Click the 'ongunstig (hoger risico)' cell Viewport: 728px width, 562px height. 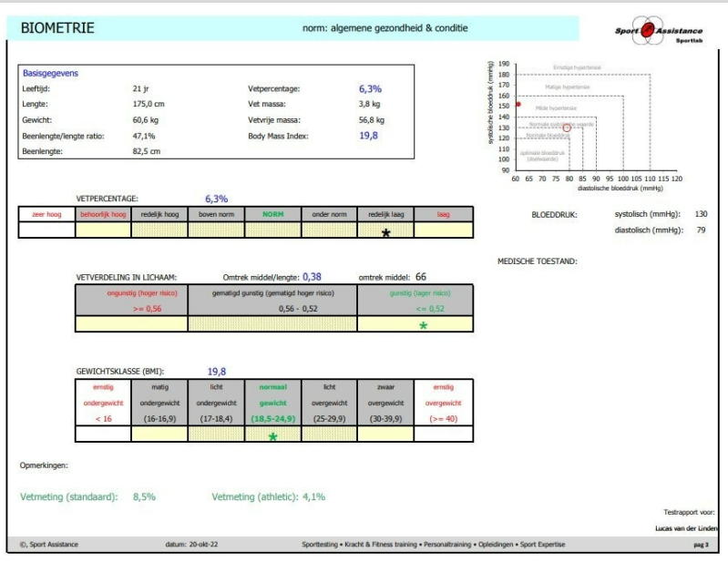click(x=132, y=301)
